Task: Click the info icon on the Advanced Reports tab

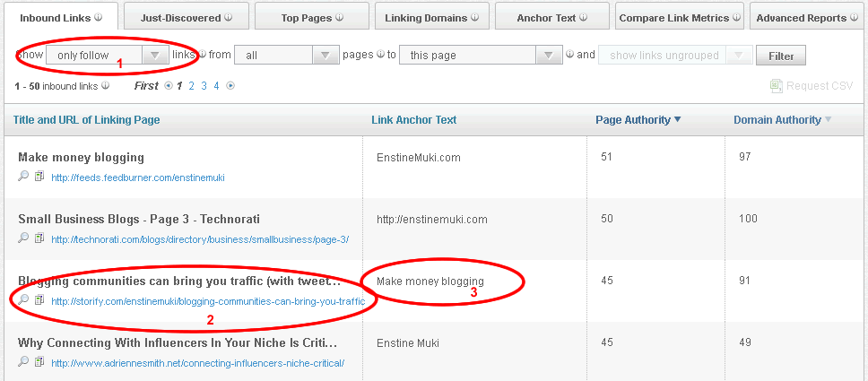Action: click(x=854, y=17)
